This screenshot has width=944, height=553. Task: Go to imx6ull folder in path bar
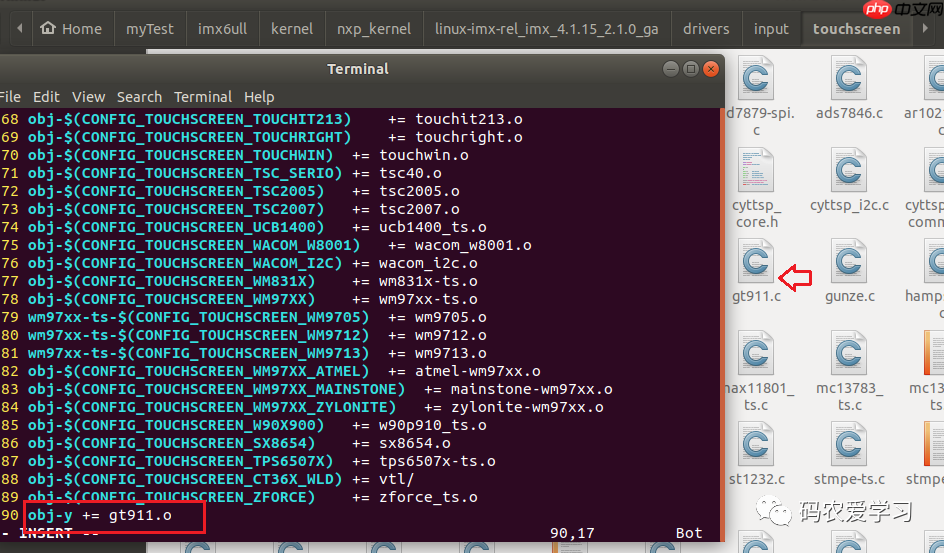[x=222, y=29]
